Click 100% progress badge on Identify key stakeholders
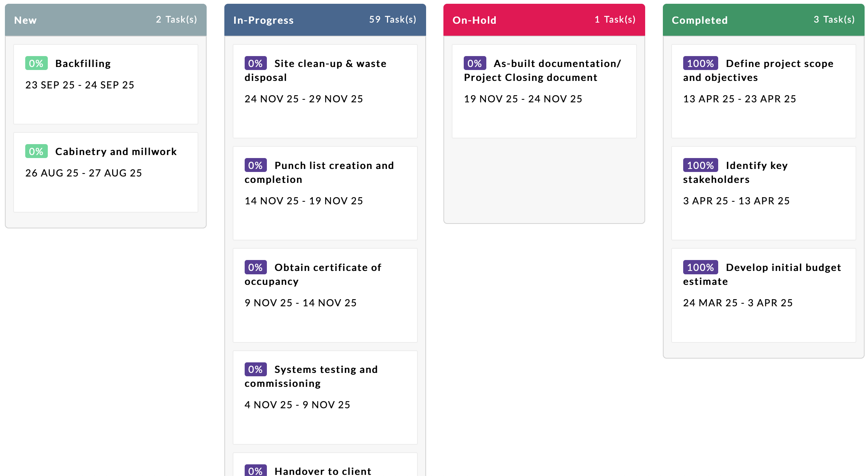The width and height of the screenshot is (868, 476). [x=700, y=165]
